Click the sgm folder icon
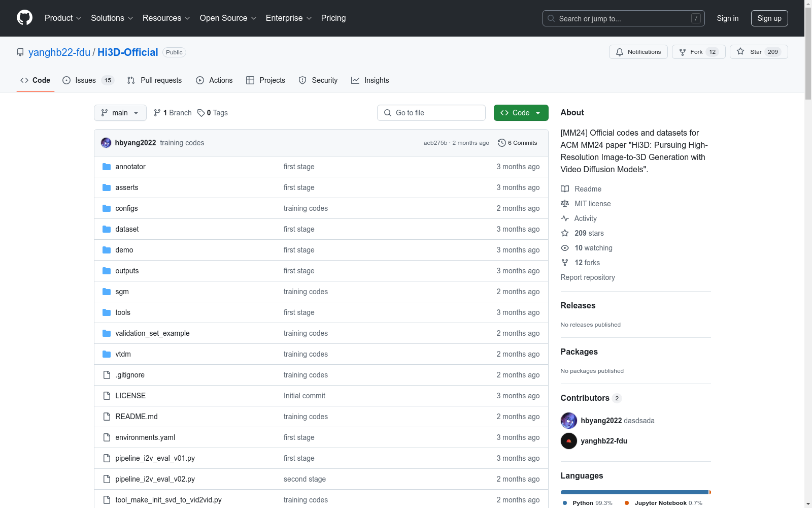The width and height of the screenshot is (812, 508). pos(107,292)
